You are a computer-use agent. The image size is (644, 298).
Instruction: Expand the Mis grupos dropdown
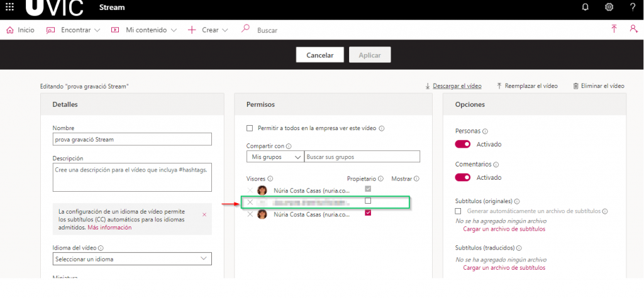[x=275, y=157]
